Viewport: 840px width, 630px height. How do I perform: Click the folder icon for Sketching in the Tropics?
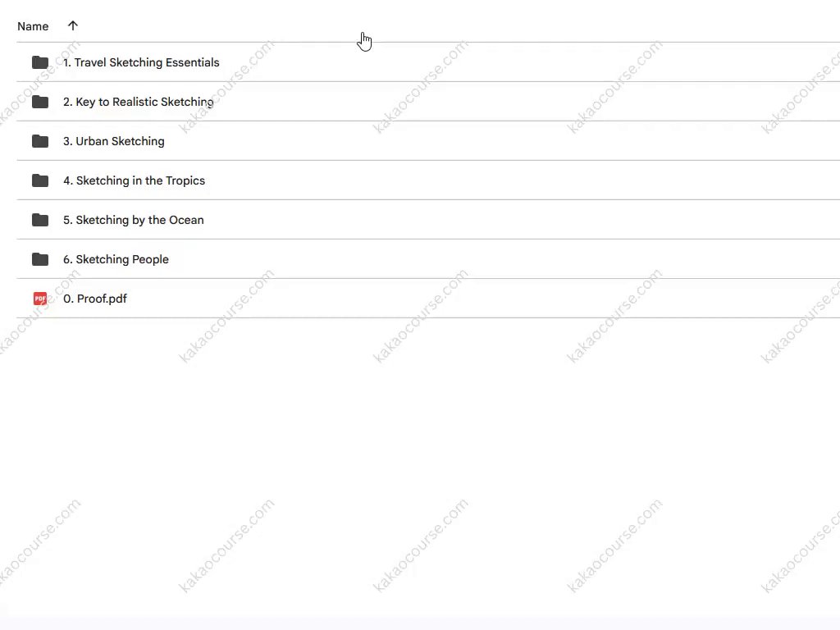(40, 180)
